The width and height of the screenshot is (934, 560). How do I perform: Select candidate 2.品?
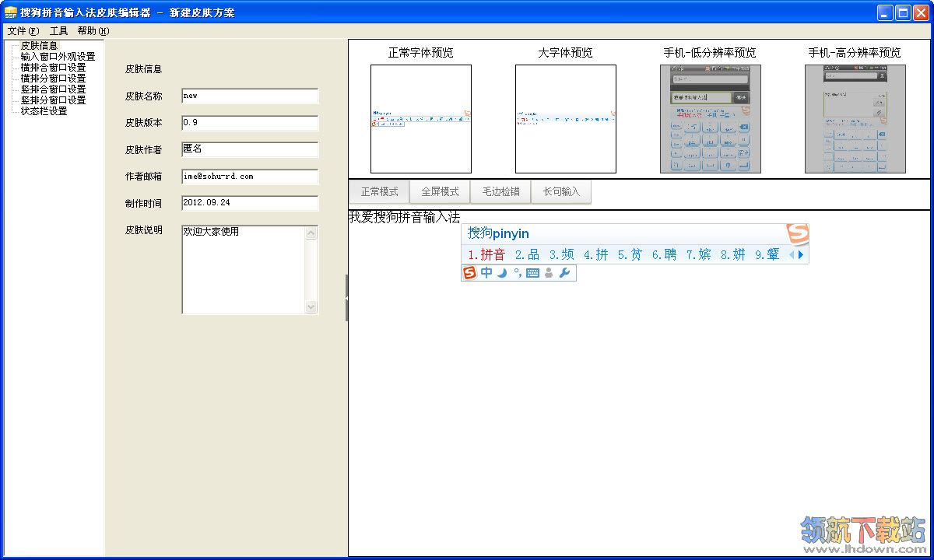pos(527,254)
